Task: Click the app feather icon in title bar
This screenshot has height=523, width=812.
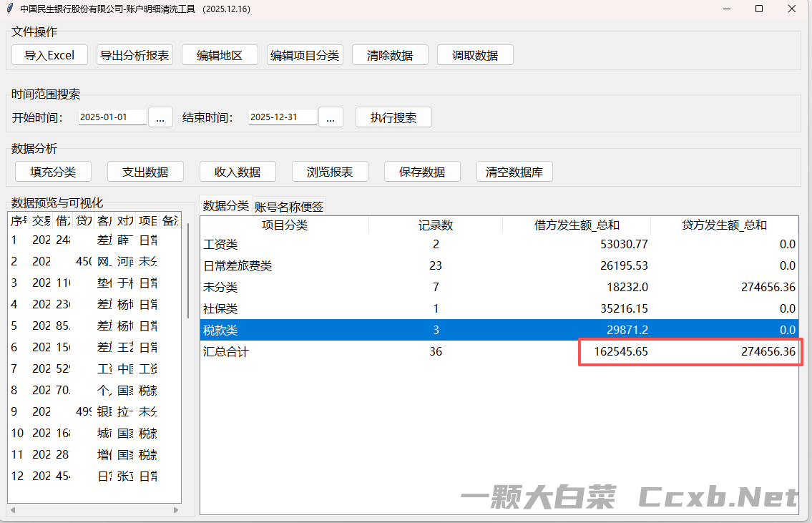Action: (10, 9)
